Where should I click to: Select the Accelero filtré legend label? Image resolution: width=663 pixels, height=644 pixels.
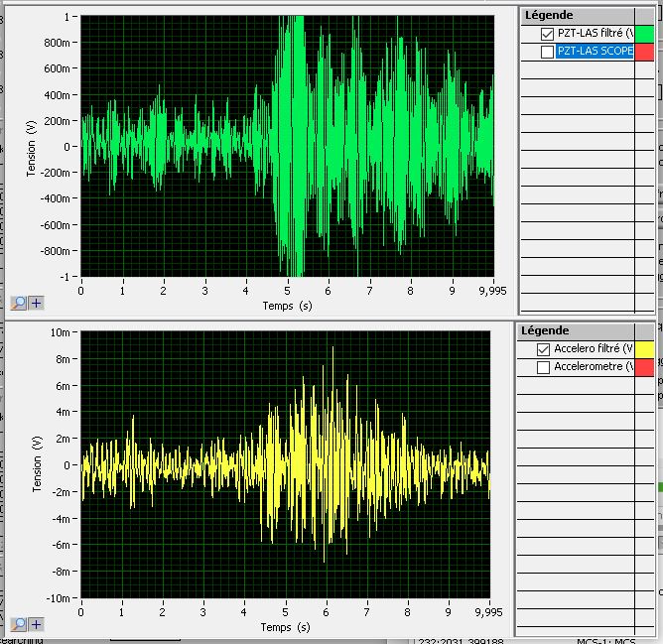(x=593, y=349)
